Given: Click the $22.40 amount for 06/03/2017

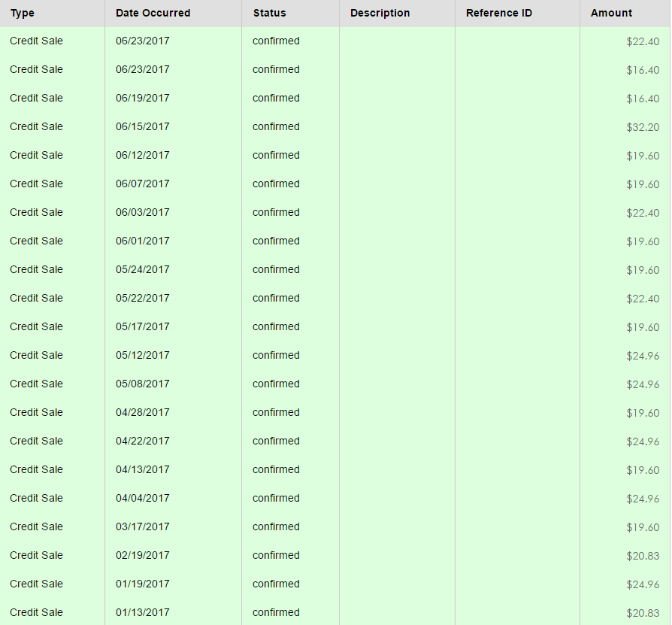Looking at the screenshot, I should pyautogui.click(x=643, y=213).
